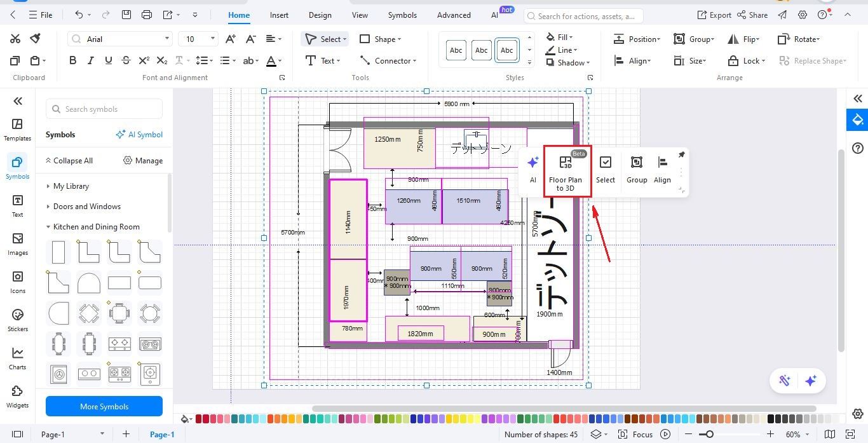The image size is (868, 443).
Task: Switch to the View tab
Action: coord(360,15)
